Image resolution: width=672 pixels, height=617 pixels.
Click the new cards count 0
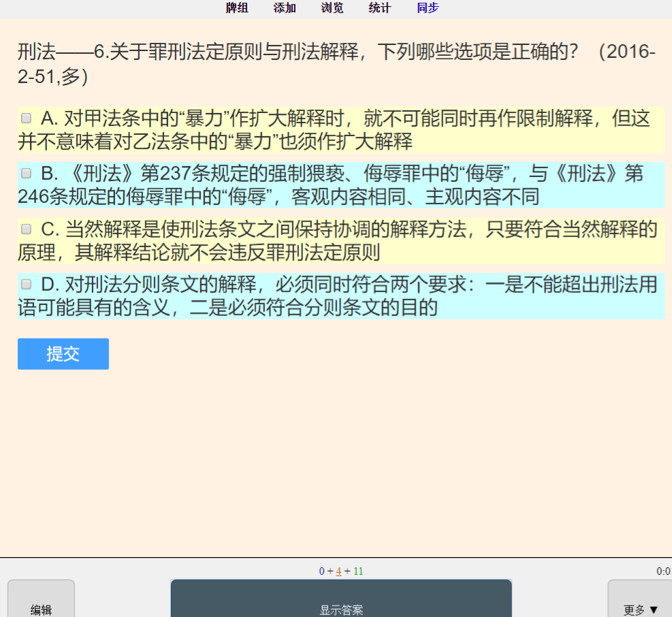322,571
